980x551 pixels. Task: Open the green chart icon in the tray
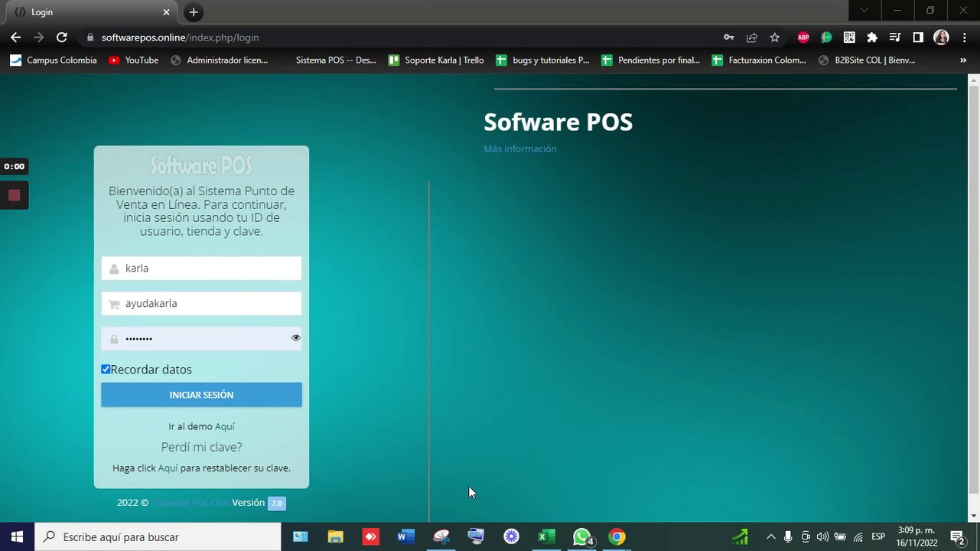(740, 537)
